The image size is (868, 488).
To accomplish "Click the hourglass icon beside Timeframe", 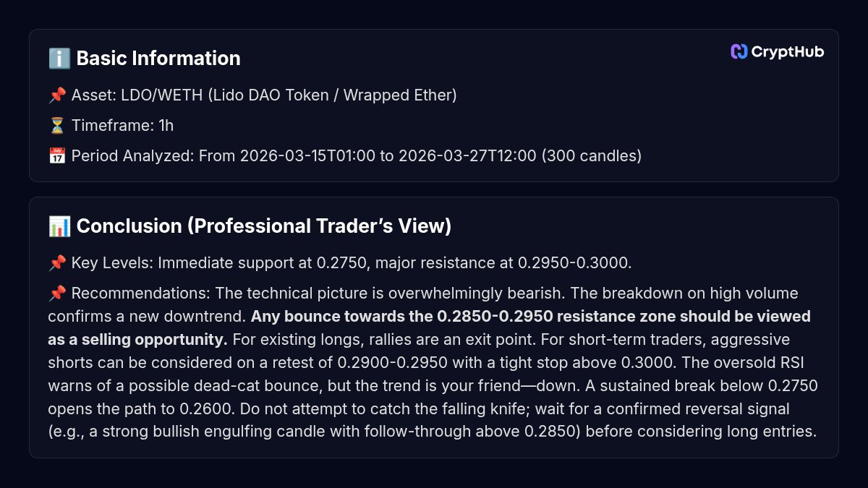I will (57, 126).
